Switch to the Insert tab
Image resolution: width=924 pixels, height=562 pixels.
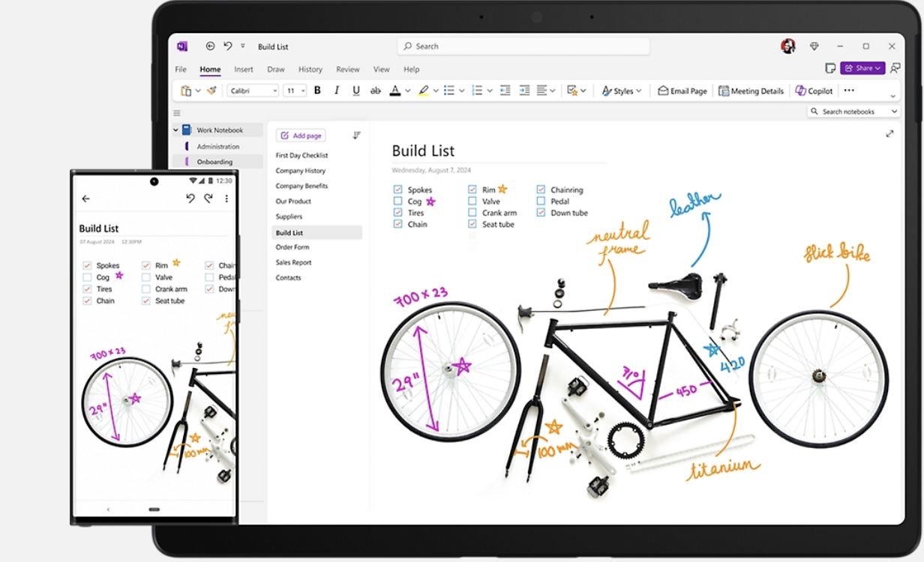tap(244, 69)
